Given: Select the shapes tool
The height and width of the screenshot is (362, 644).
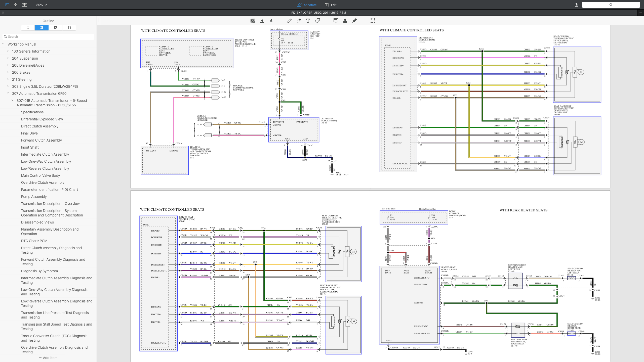Looking at the screenshot, I should (x=317, y=21).
